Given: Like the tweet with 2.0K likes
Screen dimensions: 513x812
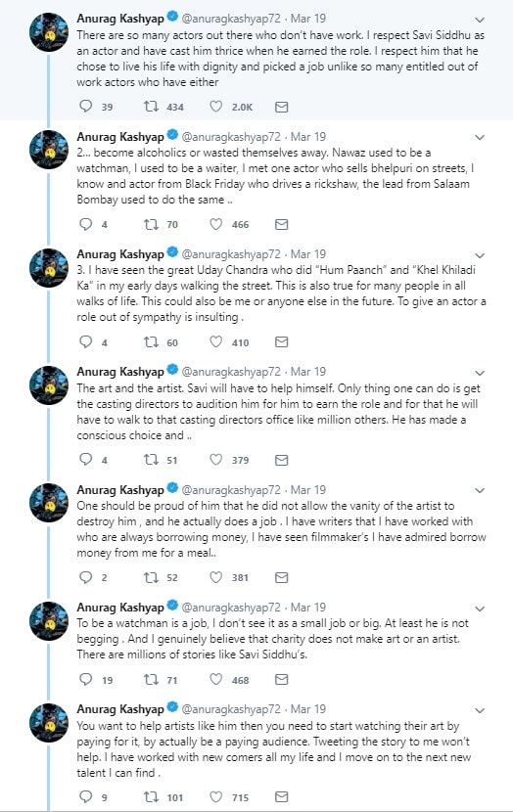Looking at the screenshot, I should pos(215,107).
